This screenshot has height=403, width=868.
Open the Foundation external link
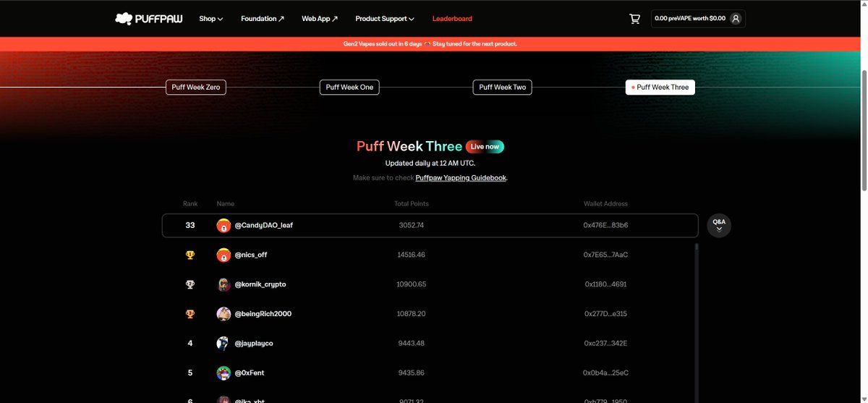tap(263, 19)
